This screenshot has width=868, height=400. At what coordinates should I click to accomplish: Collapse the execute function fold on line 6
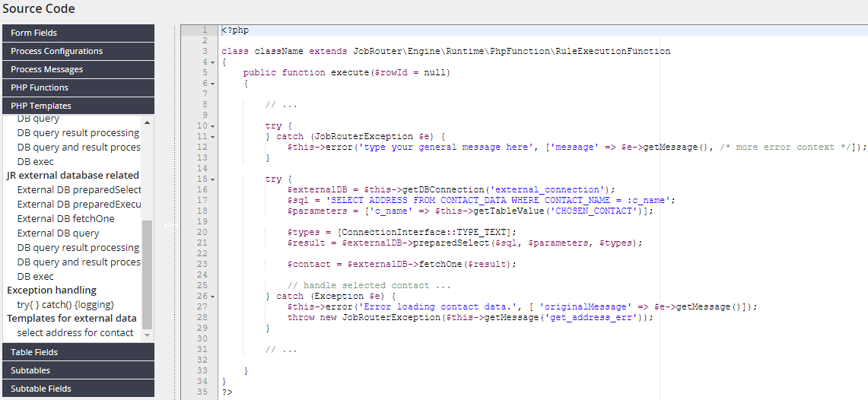212,83
